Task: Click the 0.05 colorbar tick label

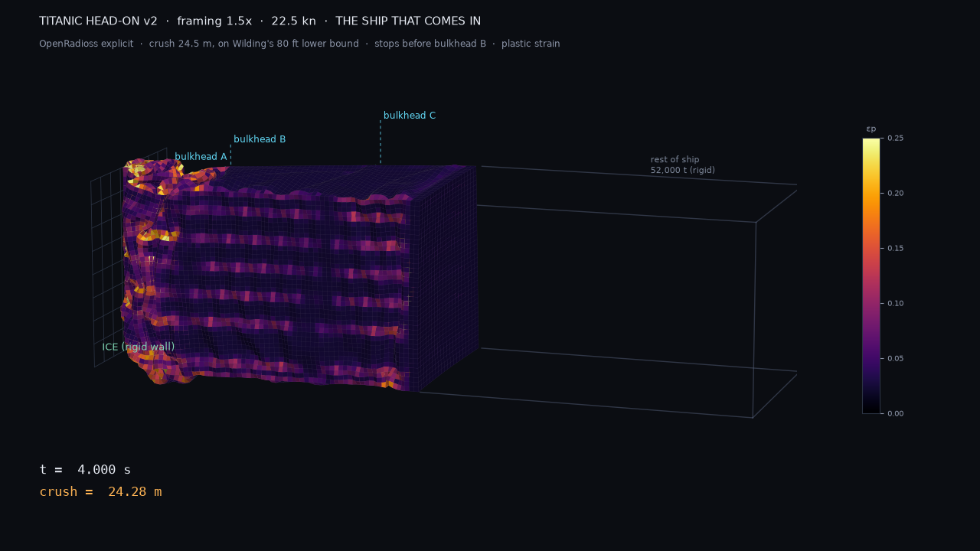Action: 896,359
